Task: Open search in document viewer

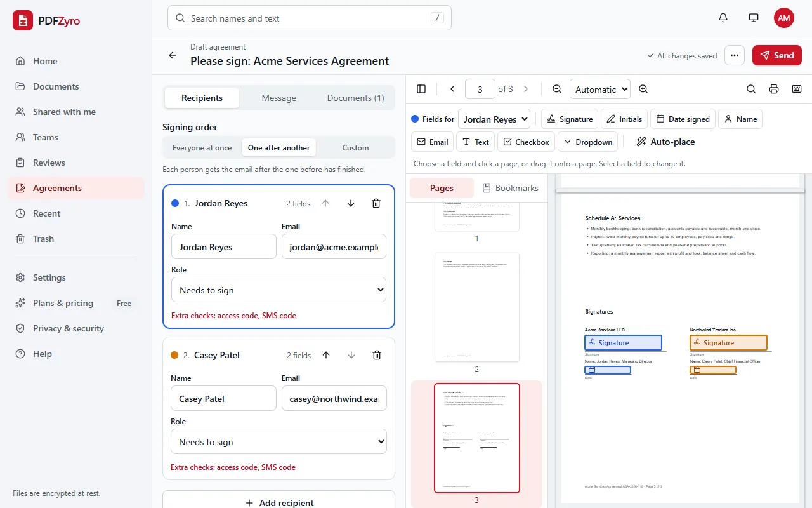Action: pyautogui.click(x=751, y=89)
